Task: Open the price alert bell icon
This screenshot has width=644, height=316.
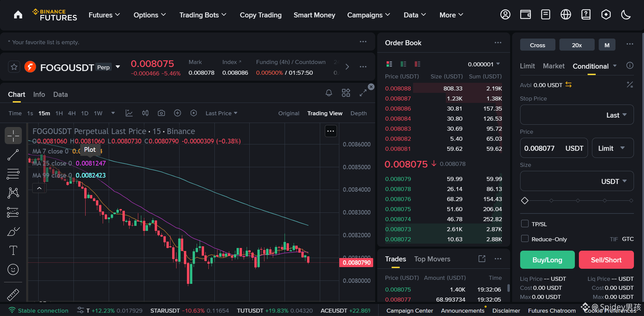Action: pos(329,93)
